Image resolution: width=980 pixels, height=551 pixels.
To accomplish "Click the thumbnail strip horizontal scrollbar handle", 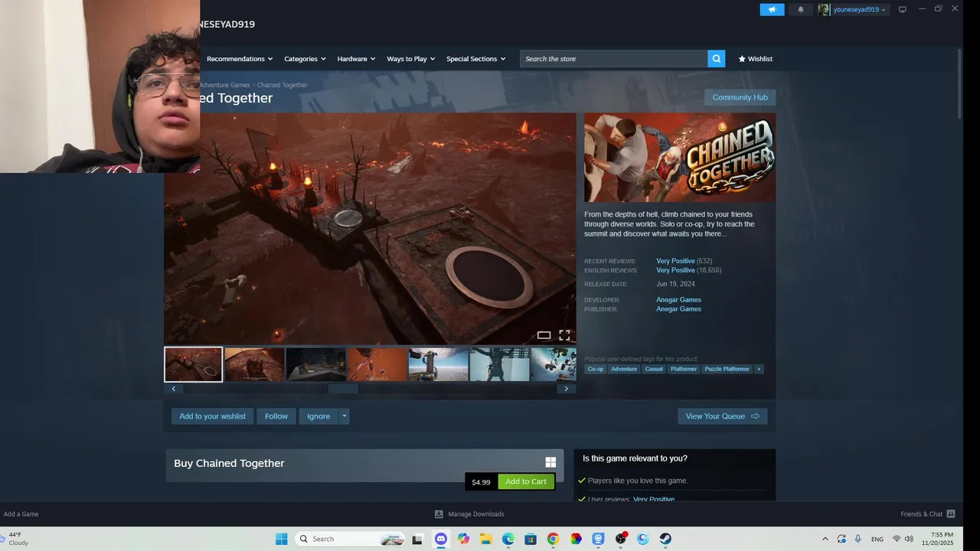I will [x=343, y=389].
